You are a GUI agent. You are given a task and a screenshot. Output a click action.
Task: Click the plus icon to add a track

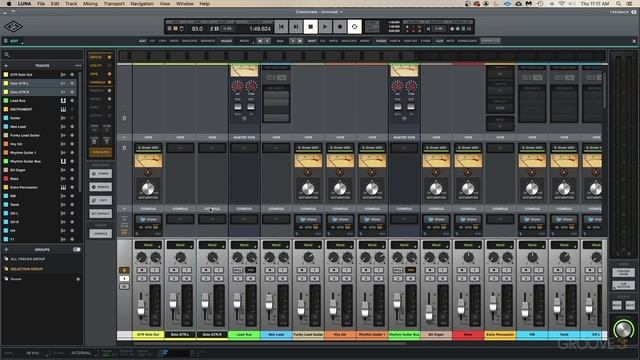tap(6, 66)
